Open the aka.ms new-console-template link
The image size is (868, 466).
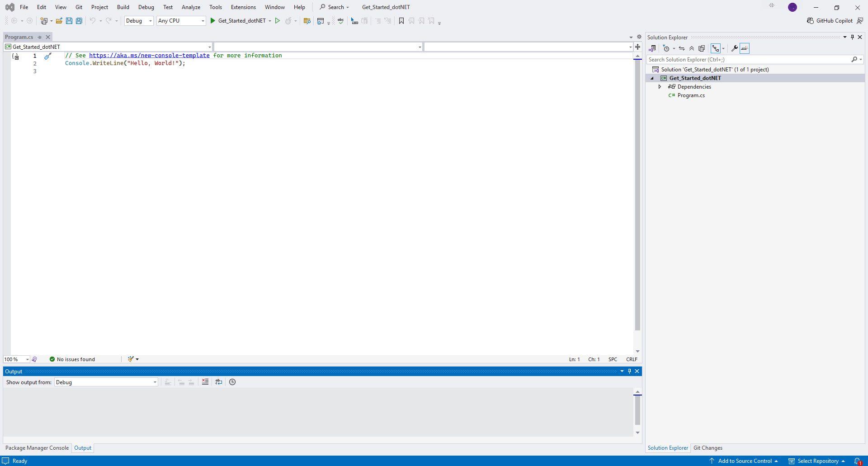click(149, 56)
